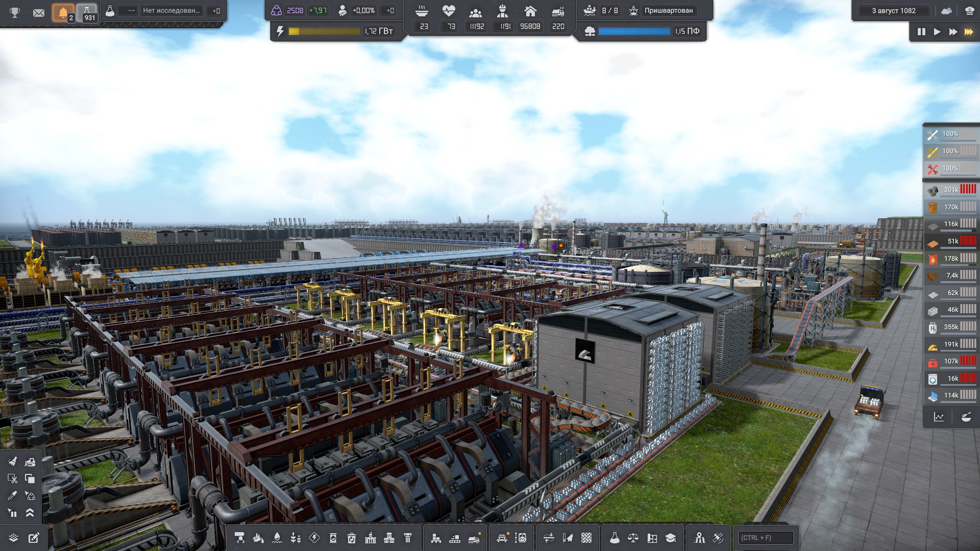Open the messages envelope icon
The image size is (980, 551).
click(38, 13)
